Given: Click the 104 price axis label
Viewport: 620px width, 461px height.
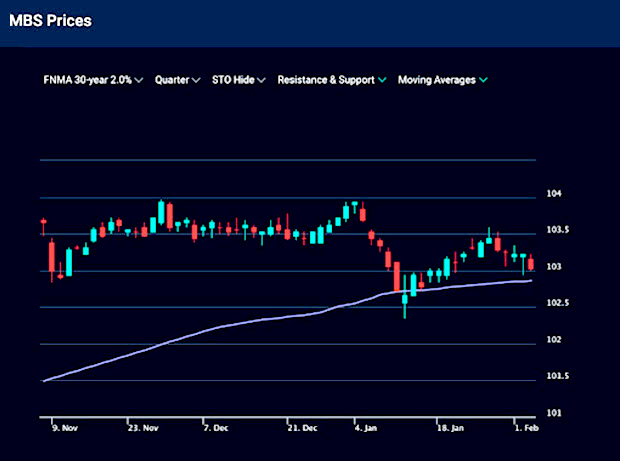Looking at the screenshot, I should pos(551,194).
